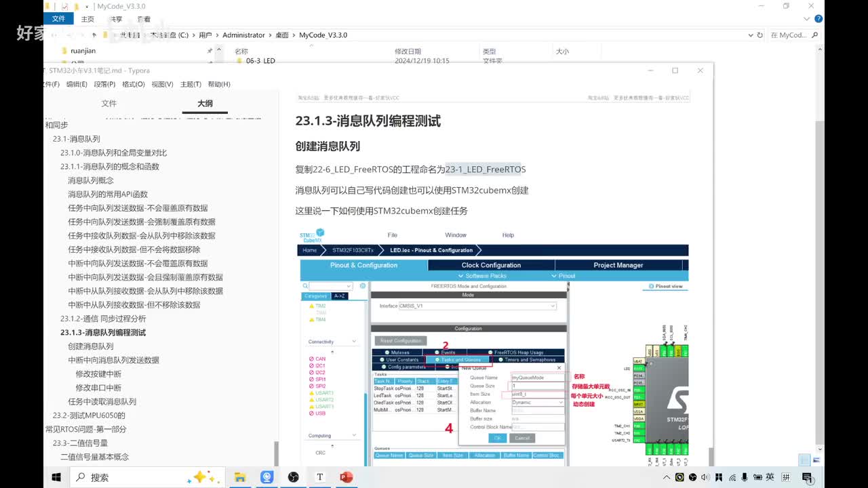Jump to outline item 23.3-二值信号量
Image resolution: width=868 pixels, height=488 pixels.
(80, 443)
